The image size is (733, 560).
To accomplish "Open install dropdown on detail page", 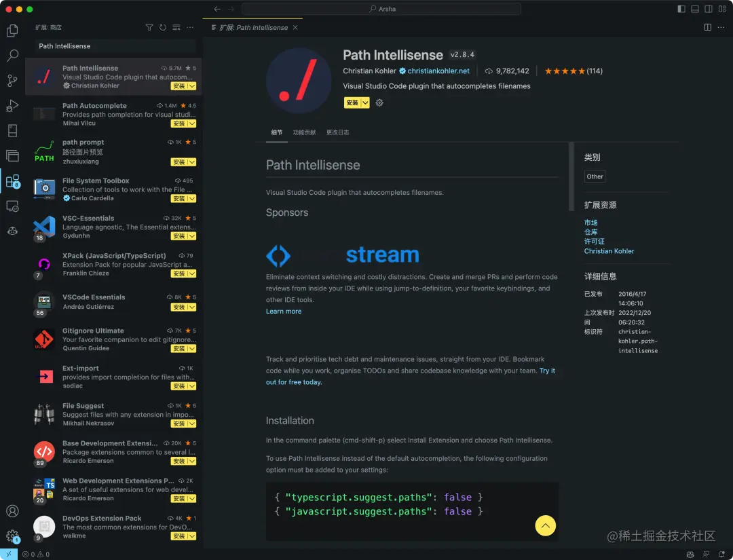I will click(365, 102).
